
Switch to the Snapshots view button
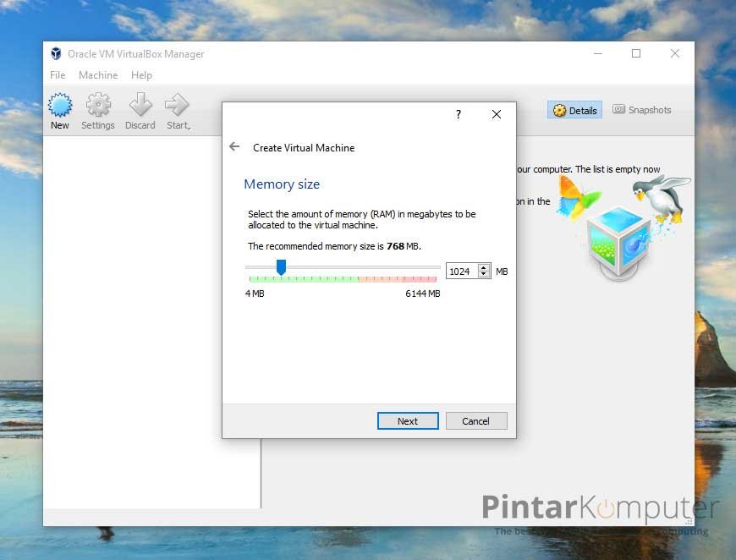641,110
